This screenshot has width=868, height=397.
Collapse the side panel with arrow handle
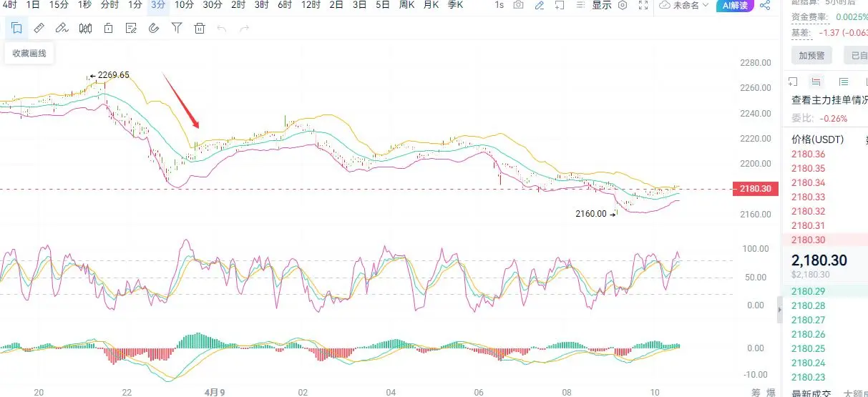pos(780,309)
